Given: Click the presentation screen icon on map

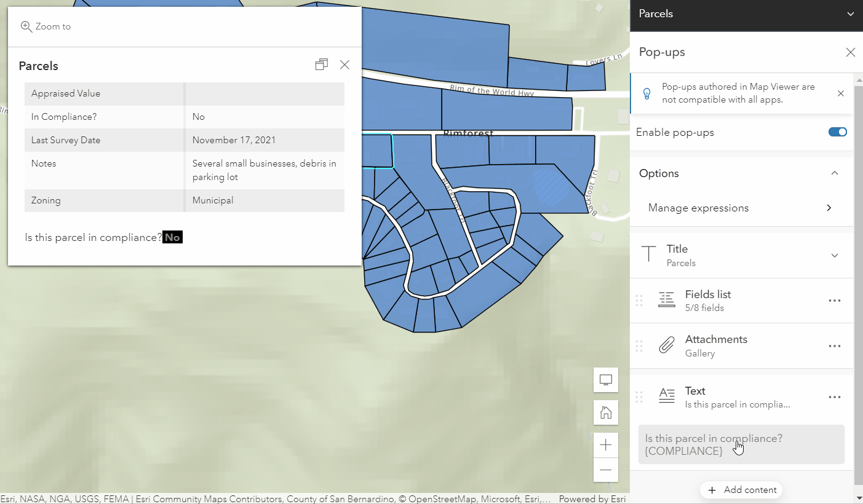Looking at the screenshot, I should pyautogui.click(x=605, y=380).
